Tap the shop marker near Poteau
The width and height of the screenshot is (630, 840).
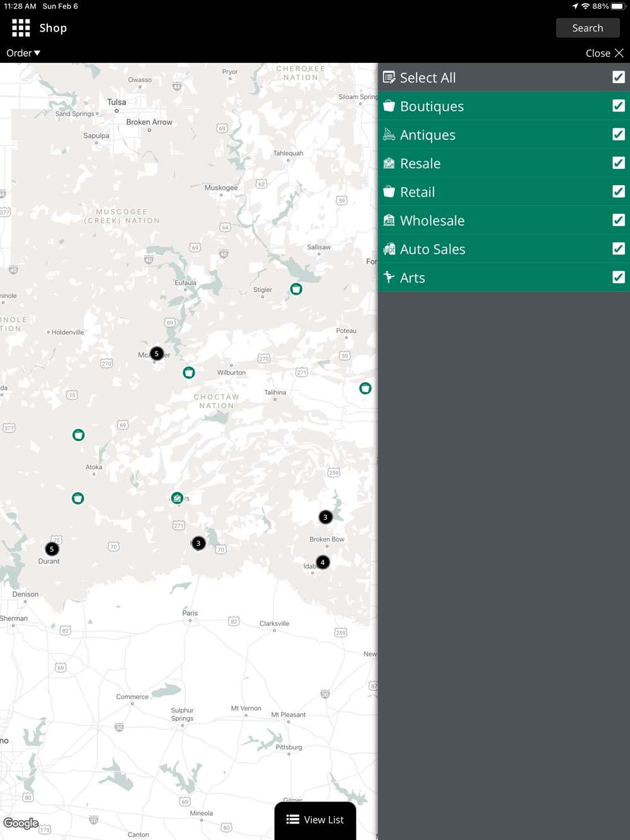click(365, 389)
